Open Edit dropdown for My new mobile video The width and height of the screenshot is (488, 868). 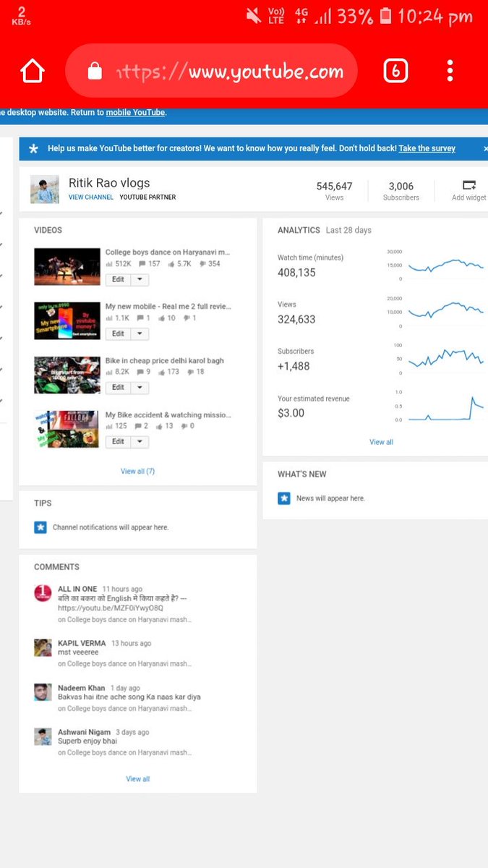coord(140,333)
